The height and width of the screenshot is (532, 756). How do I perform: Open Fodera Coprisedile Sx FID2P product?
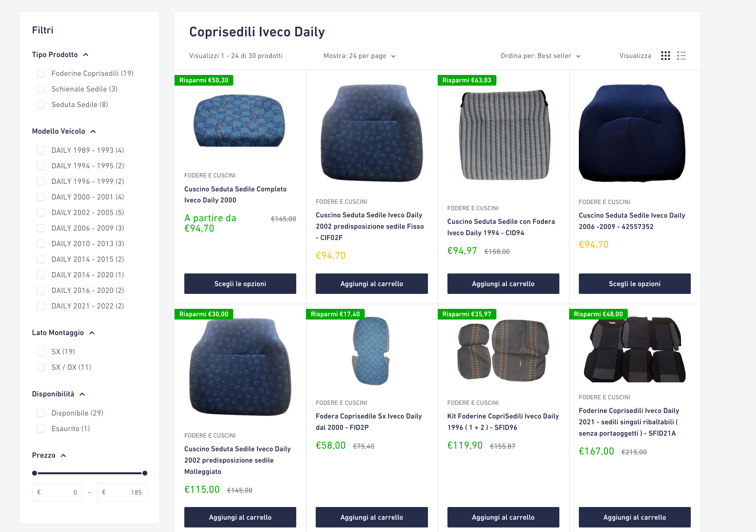369,422
